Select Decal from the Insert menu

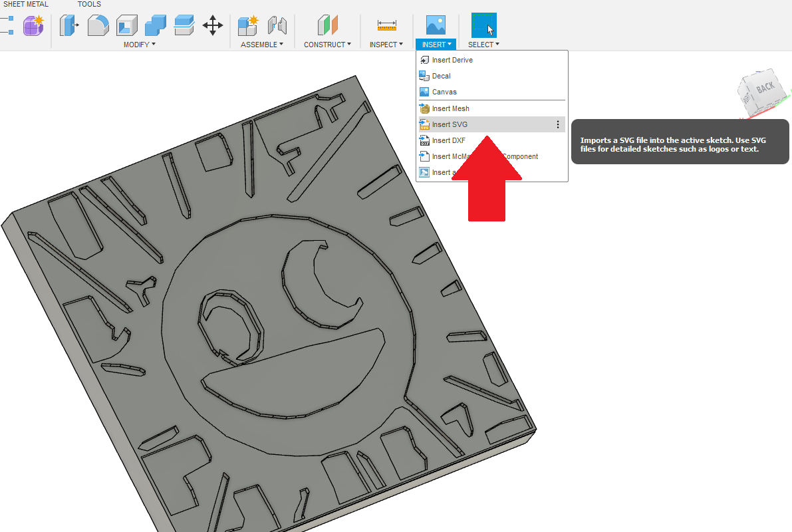pyautogui.click(x=440, y=76)
